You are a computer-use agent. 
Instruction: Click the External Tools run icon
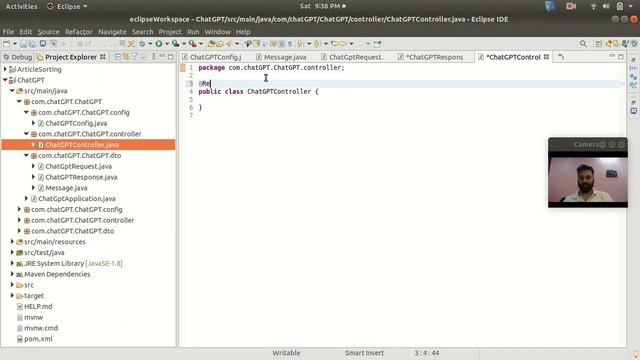[x=192, y=44]
